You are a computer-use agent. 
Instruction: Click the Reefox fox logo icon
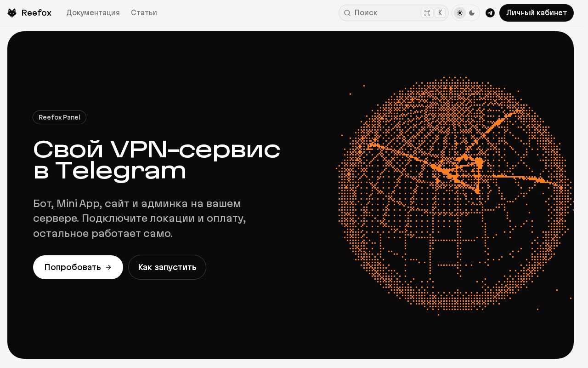coord(12,13)
